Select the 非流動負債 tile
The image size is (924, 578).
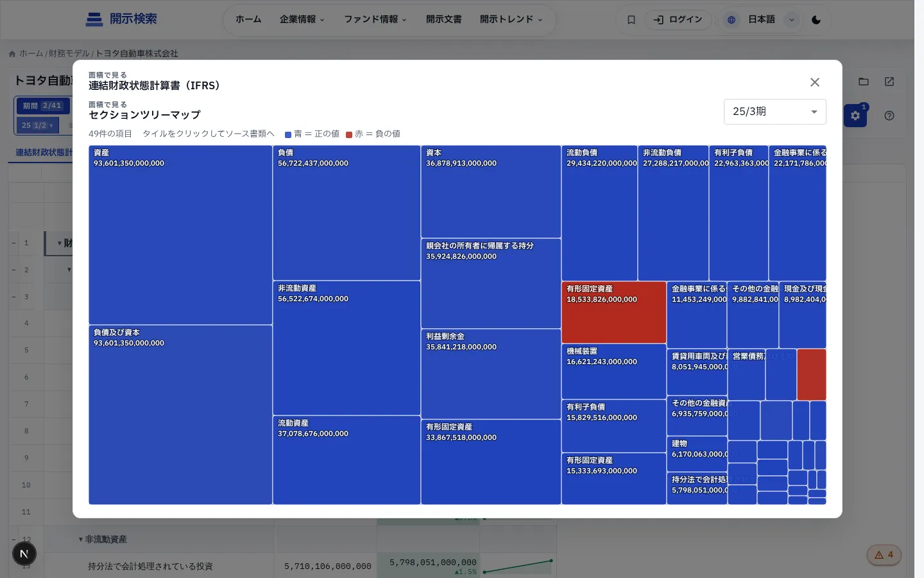673,213
